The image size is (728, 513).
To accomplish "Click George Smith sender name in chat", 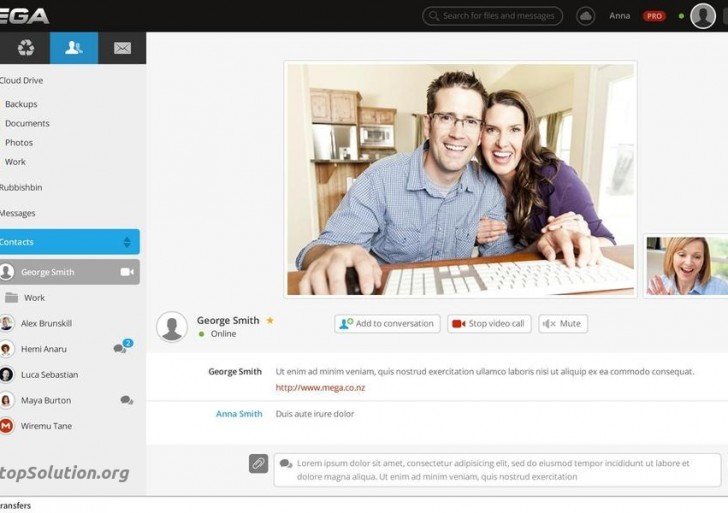I will click(x=235, y=371).
